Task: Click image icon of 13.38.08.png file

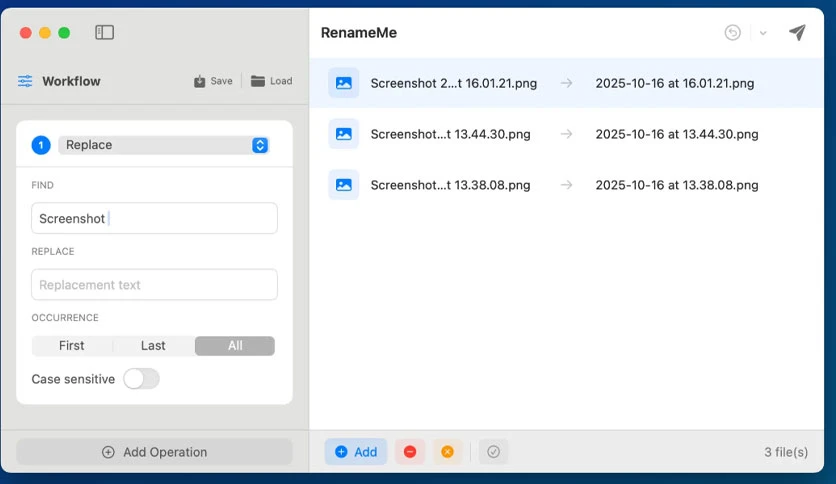Action: coord(343,185)
